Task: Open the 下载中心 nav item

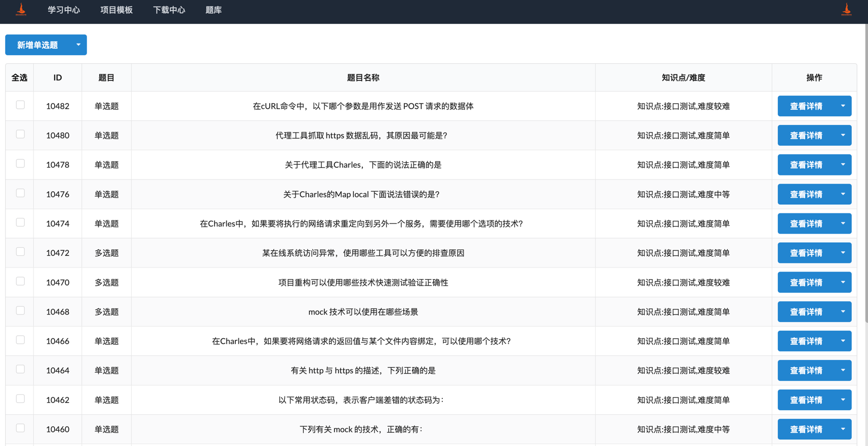Action: click(x=169, y=10)
